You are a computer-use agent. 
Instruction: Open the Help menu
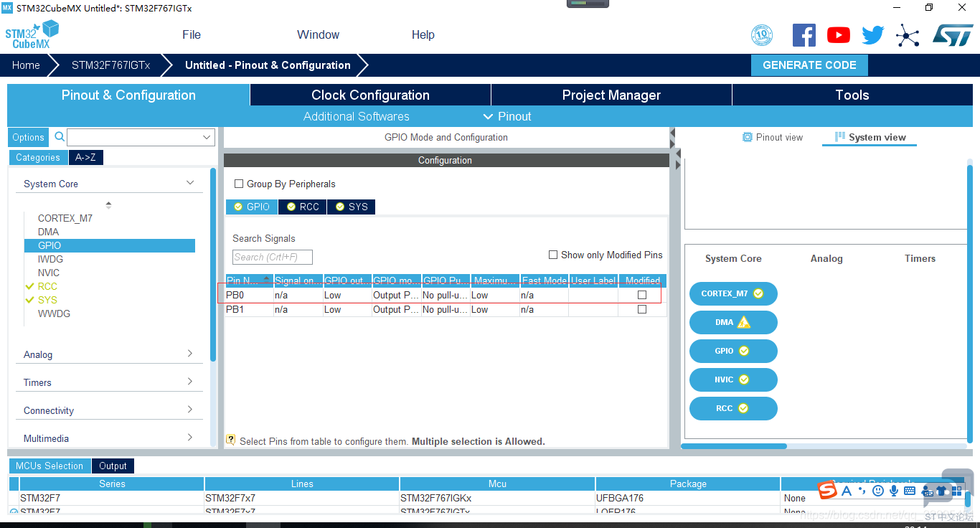[423, 34]
